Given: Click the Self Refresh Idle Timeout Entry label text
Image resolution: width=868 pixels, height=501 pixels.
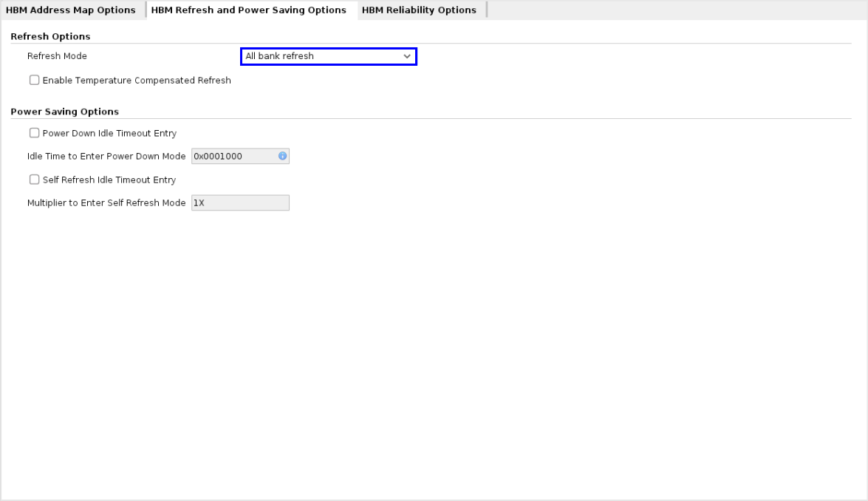Looking at the screenshot, I should 109,180.
